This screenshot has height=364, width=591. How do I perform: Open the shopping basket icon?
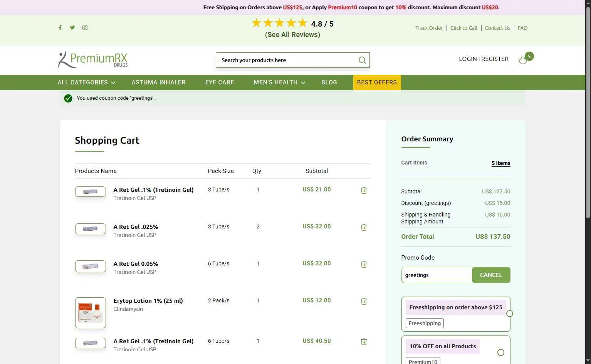523,60
